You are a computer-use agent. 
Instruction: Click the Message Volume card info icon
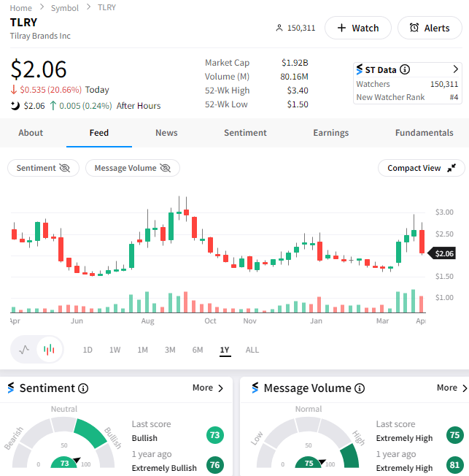tap(360, 388)
